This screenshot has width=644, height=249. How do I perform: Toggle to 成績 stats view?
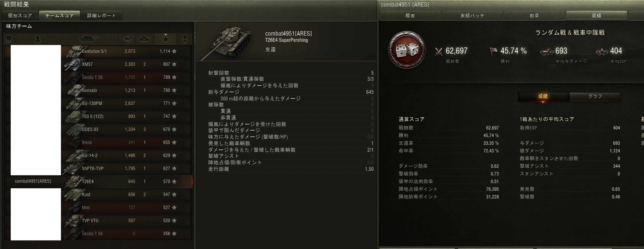point(543,97)
